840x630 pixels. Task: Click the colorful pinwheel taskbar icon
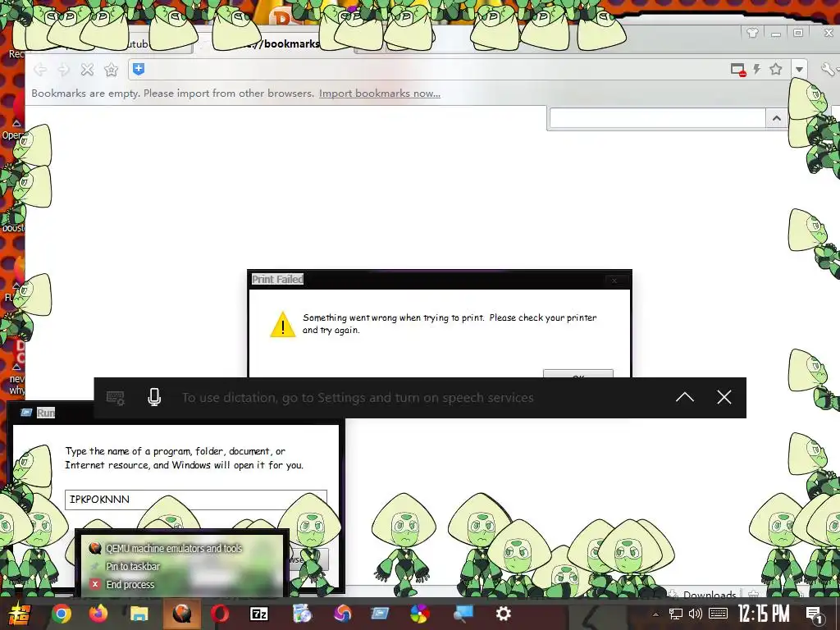(x=419, y=614)
